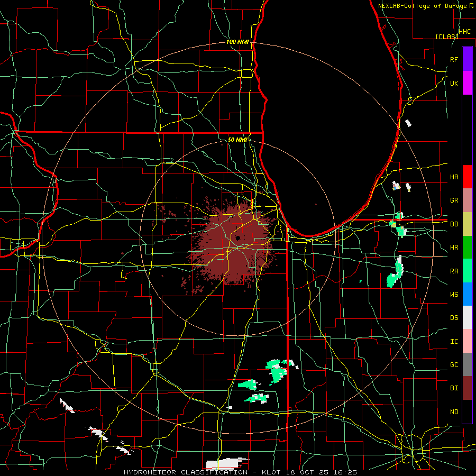The width and height of the screenshot is (476, 476).
Task: Click the large white echo at bottom center
Action: [x=224, y=463]
